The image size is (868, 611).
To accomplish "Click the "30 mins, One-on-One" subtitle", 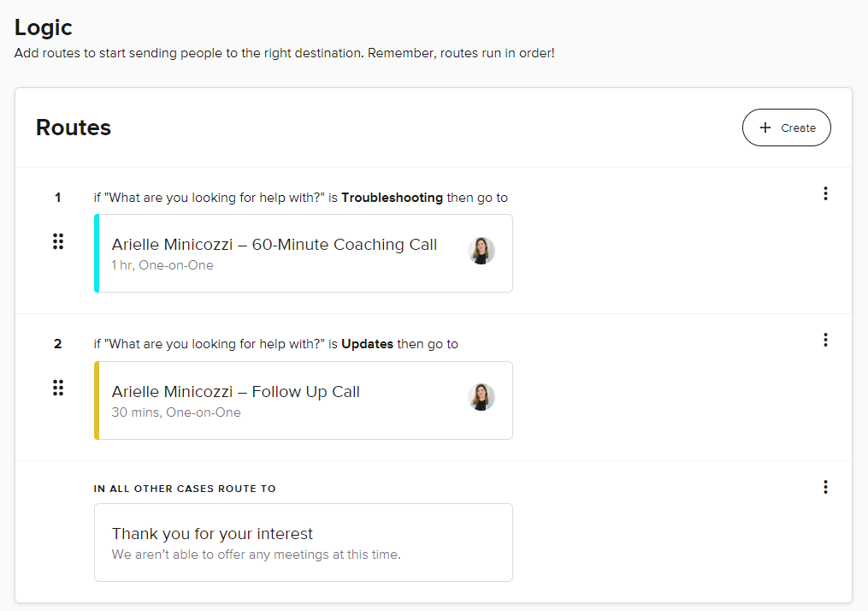I will pyautogui.click(x=176, y=412).
